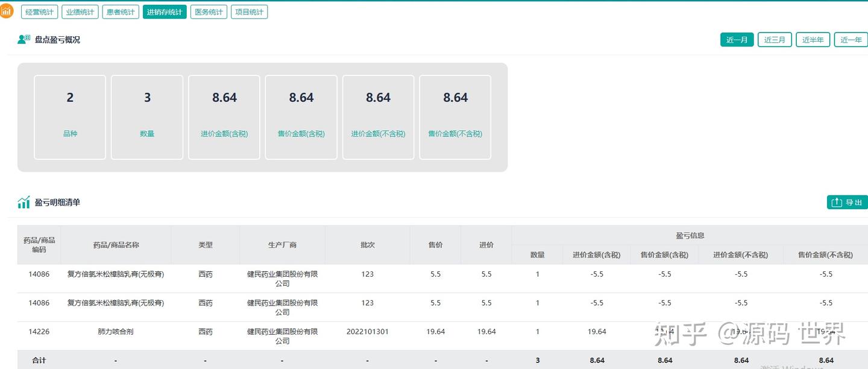The height and width of the screenshot is (369, 868).
Task: Click the bar chart icon beside 盈亏明细清单
Action: click(x=23, y=202)
